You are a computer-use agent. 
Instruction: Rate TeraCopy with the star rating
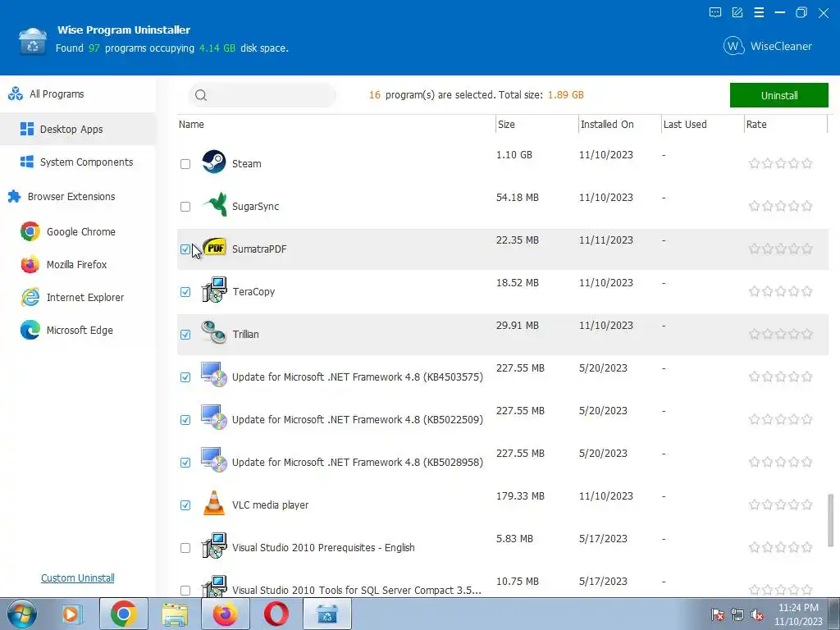pyautogui.click(x=781, y=291)
